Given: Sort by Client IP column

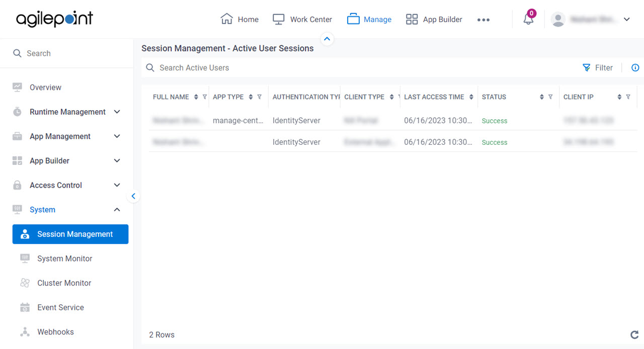Looking at the screenshot, I should [x=619, y=97].
